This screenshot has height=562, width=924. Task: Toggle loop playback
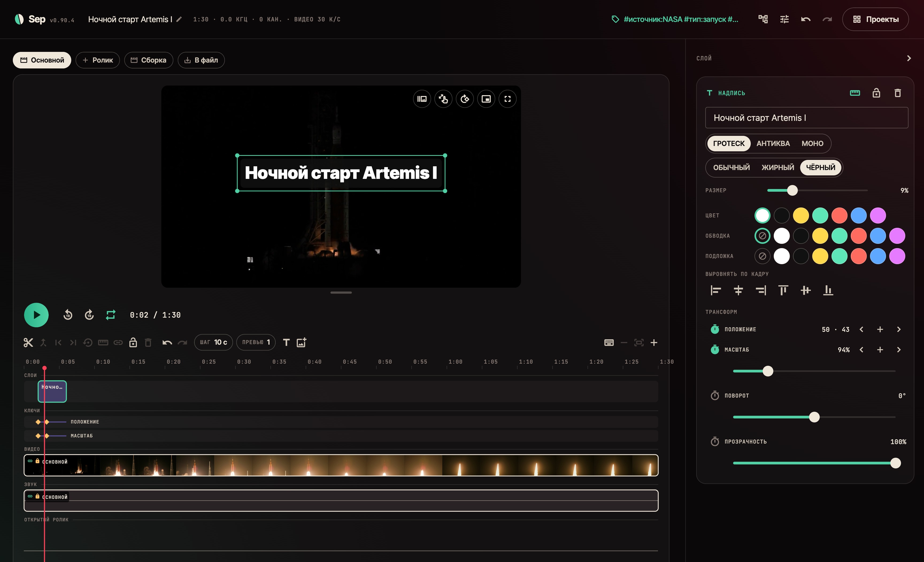pos(110,315)
